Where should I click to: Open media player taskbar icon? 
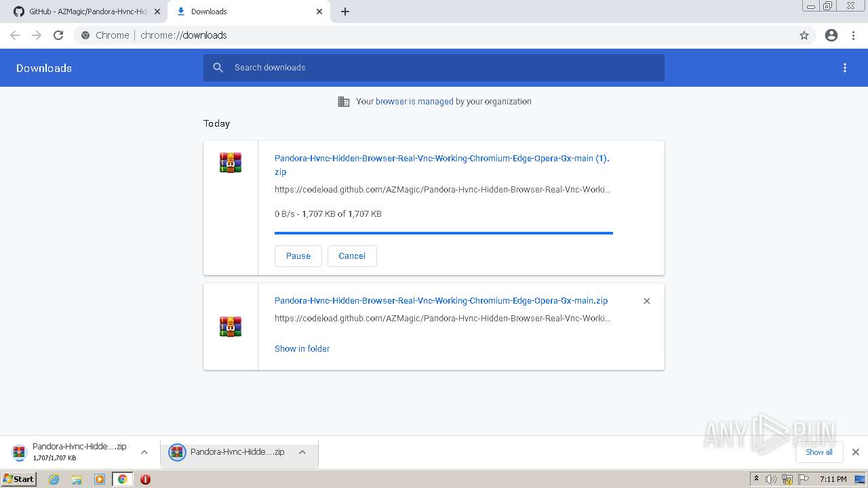(99, 479)
